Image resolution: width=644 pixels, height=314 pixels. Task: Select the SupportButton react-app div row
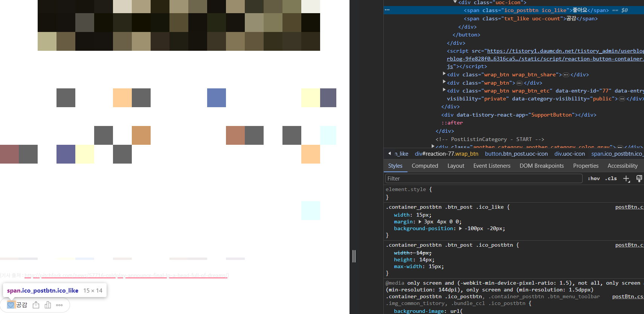coord(519,115)
